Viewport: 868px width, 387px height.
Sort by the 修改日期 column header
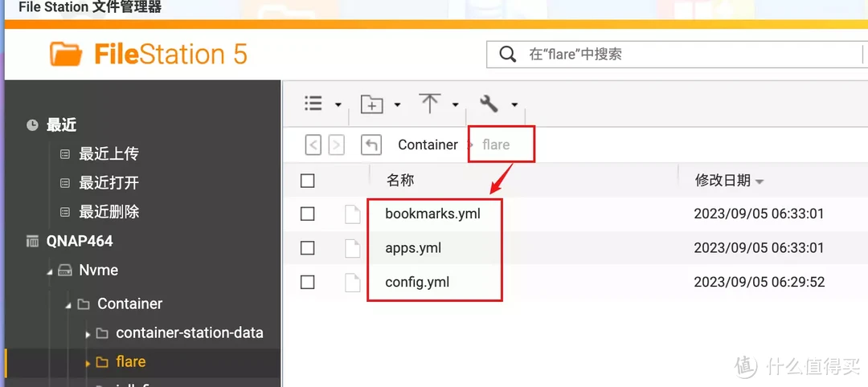[723, 180]
